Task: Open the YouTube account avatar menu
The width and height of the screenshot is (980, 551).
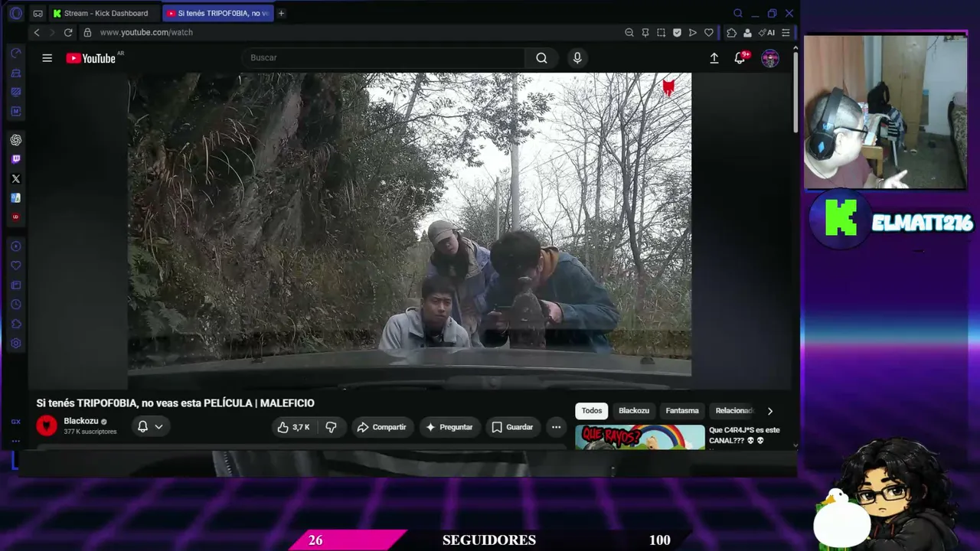Action: [x=770, y=58]
